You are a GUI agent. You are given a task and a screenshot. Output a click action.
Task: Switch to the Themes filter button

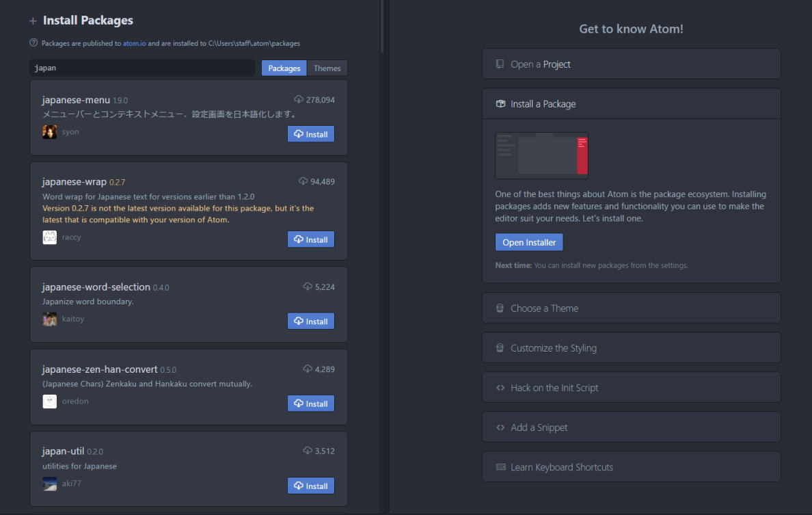click(x=327, y=68)
